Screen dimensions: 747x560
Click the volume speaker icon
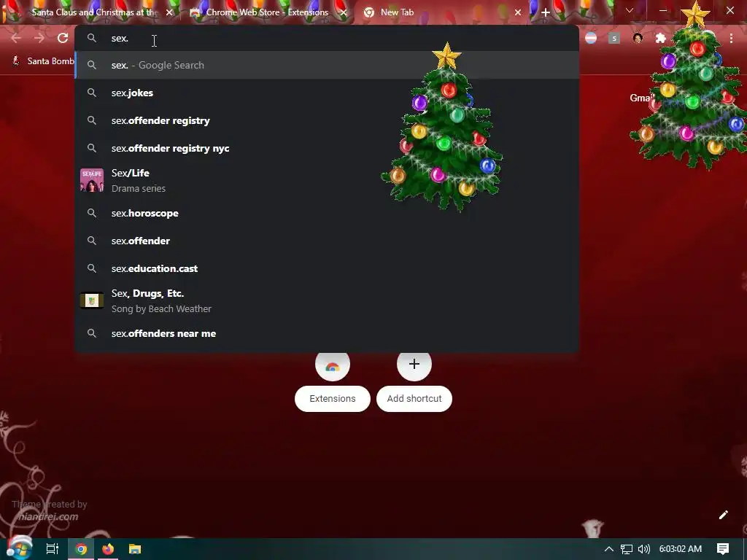(x=643, y=550)
